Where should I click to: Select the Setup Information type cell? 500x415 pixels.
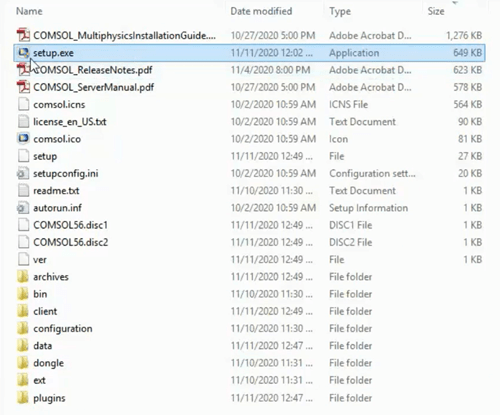tap(368, 208)
